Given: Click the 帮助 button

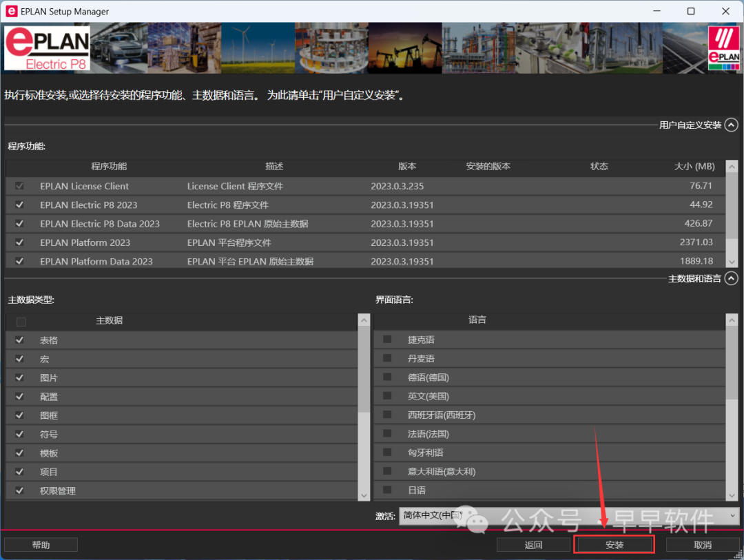Looking at the screenshot, I should click(41, 545).
